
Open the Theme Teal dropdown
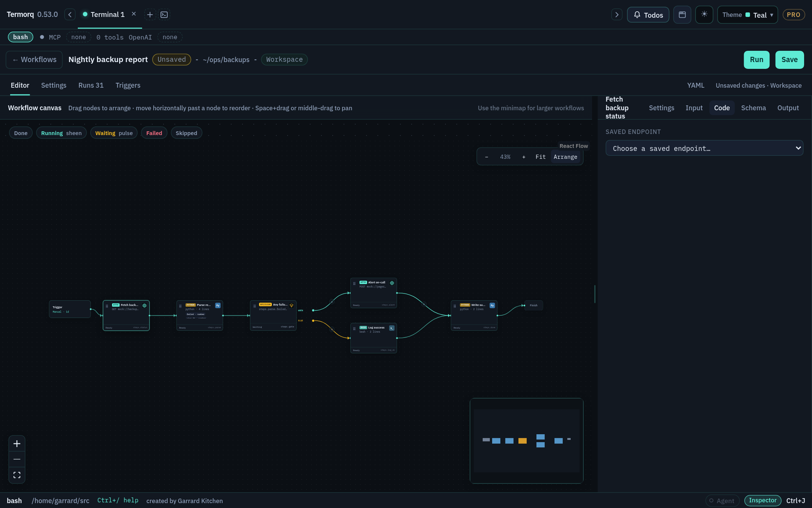point(747,15)
